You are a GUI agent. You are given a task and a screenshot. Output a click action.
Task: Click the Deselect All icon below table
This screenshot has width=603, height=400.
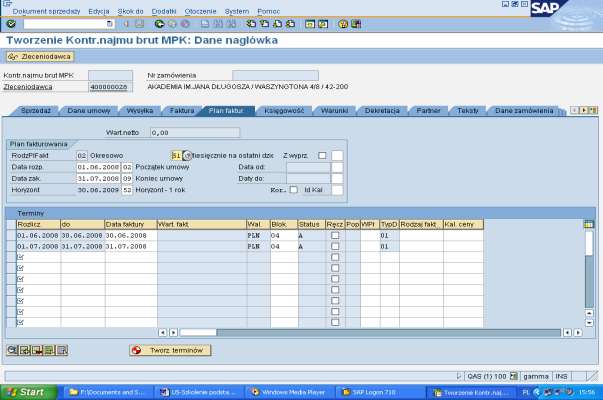click(62, 350)
